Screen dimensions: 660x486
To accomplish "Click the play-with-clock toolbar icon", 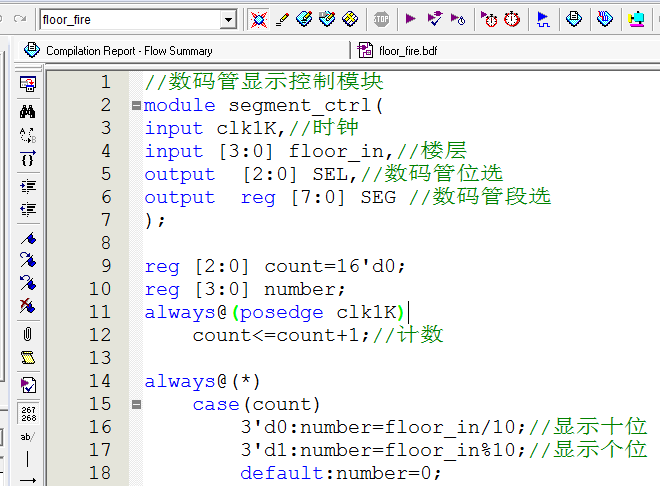I will point(458,19).
